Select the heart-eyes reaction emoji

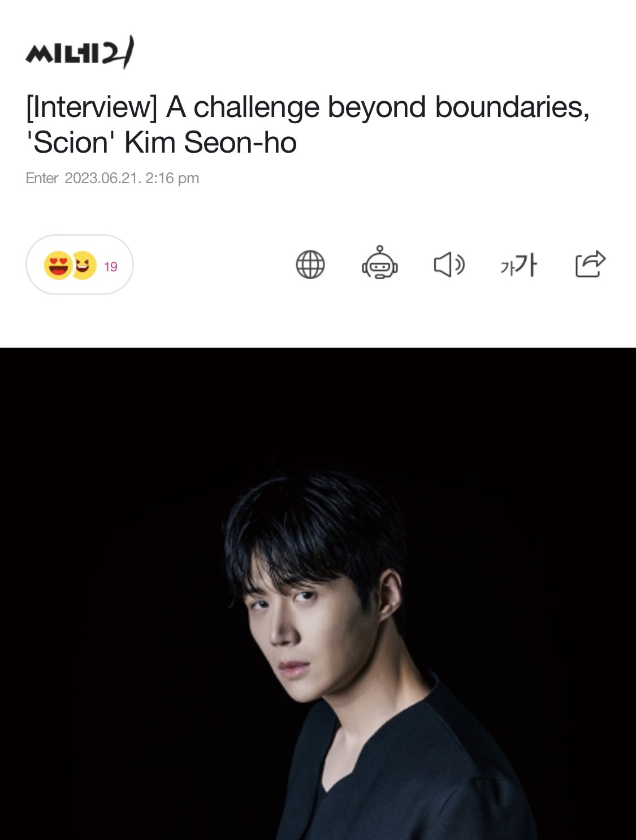click(x=58, y=265)
